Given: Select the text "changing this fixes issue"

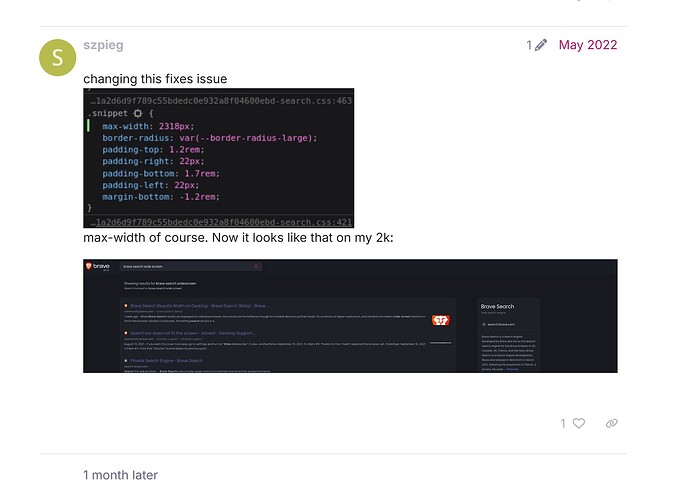Looking at the screenshot, I should point(155,79).
